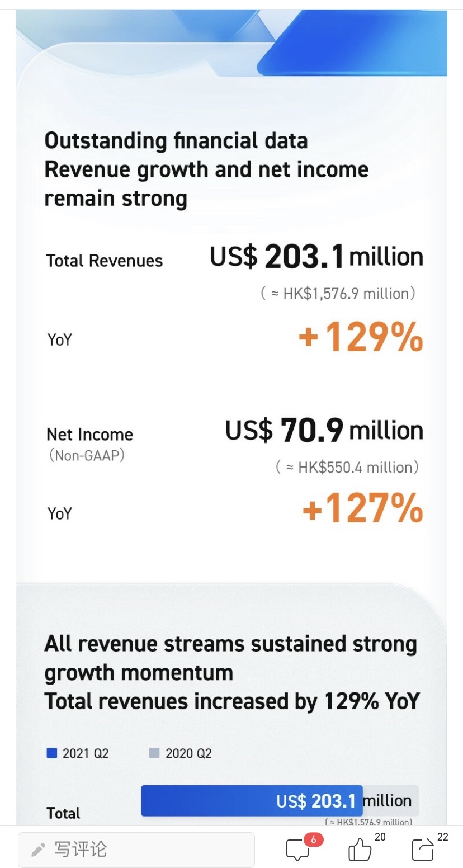Image resolution: width=463 pixels, height=868 pixels.
Task: Tap the share arrow icon
Action: (x=423, y=849)
